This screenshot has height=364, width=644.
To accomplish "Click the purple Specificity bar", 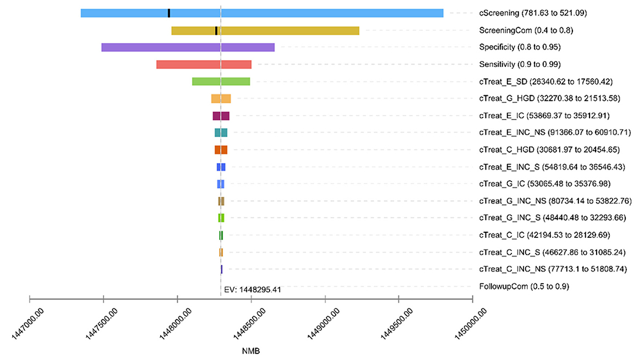I will [188, 47].
